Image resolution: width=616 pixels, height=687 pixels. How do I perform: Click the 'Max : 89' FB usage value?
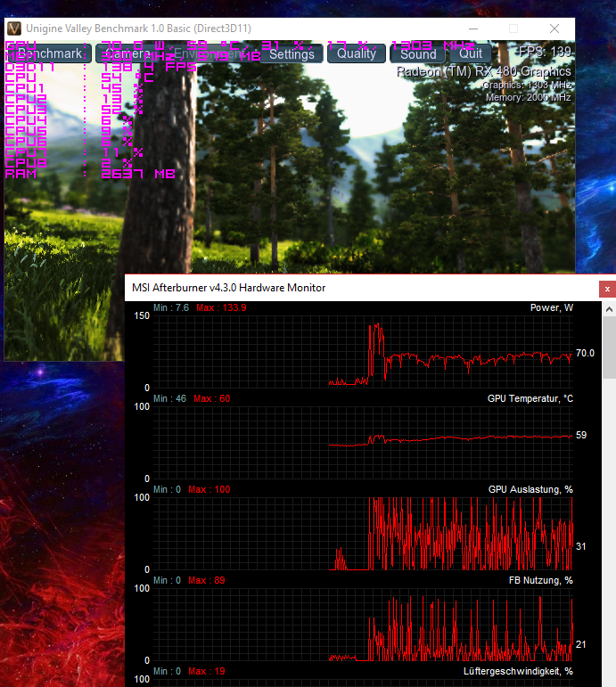pyautogui.click(x=207, y=581)
